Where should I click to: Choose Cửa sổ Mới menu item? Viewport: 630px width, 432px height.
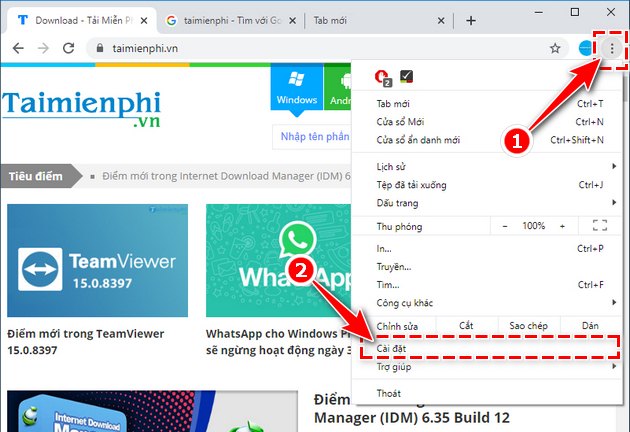pos(487,122)
